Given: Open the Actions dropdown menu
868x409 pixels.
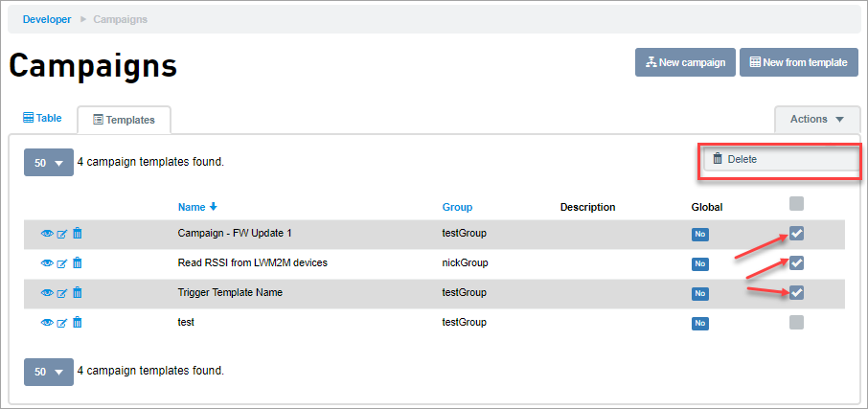Looking at the screenshot, I should [x=816, y=120].
